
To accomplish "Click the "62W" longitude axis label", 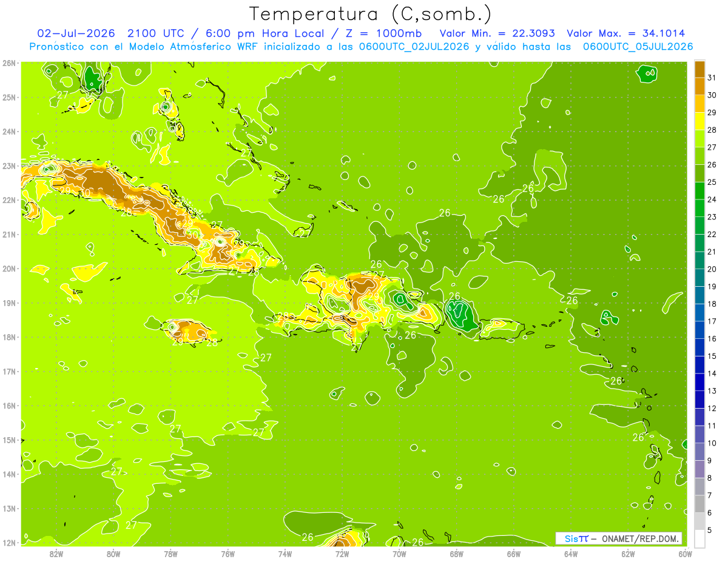I will [628, 554].
